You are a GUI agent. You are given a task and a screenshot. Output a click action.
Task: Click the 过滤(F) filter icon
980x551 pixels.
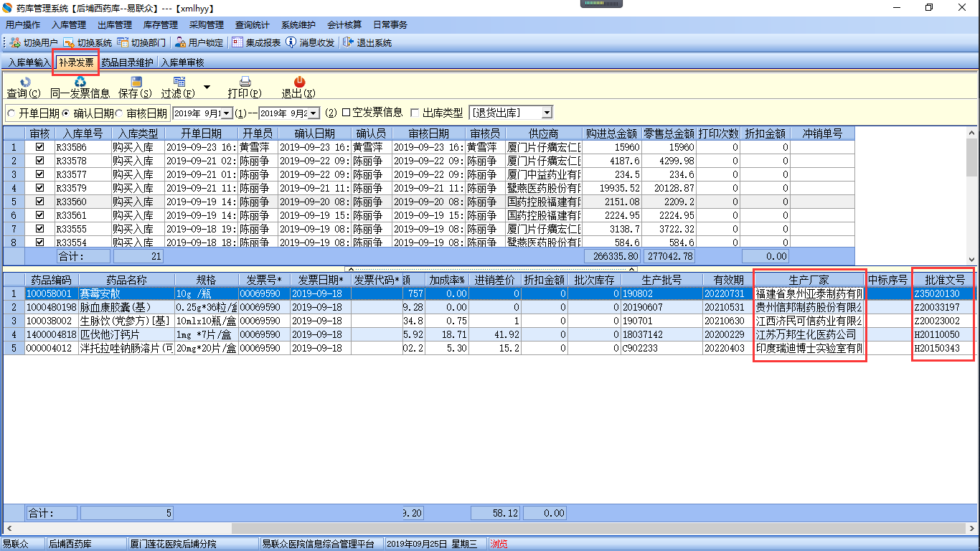point(179,82)
